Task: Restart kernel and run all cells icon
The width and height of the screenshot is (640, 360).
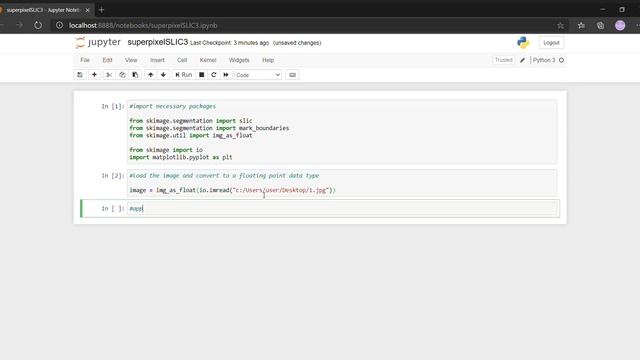Action: 226,75
